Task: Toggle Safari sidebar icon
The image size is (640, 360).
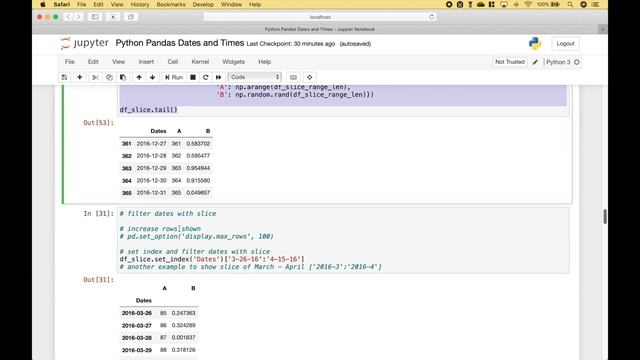Action: click(95, 17)
